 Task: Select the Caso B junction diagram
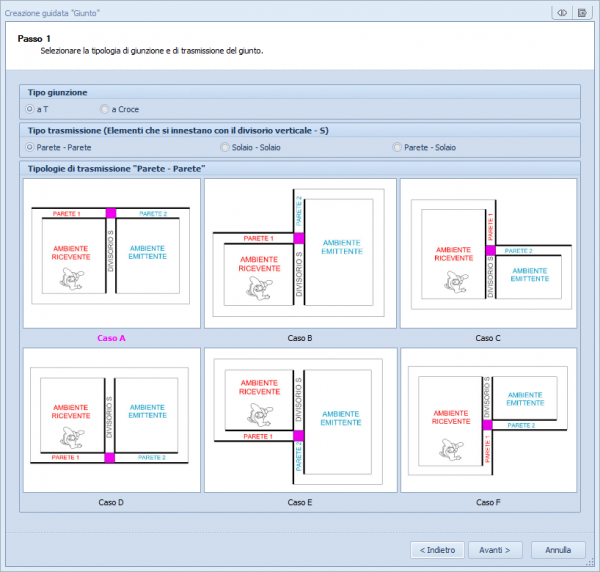point(301,253)
